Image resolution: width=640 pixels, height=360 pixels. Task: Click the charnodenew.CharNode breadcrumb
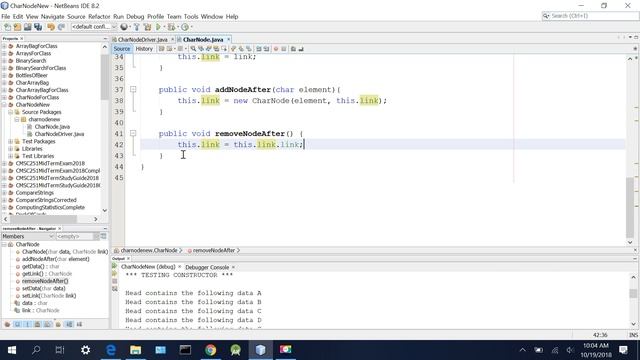(149, 250)
